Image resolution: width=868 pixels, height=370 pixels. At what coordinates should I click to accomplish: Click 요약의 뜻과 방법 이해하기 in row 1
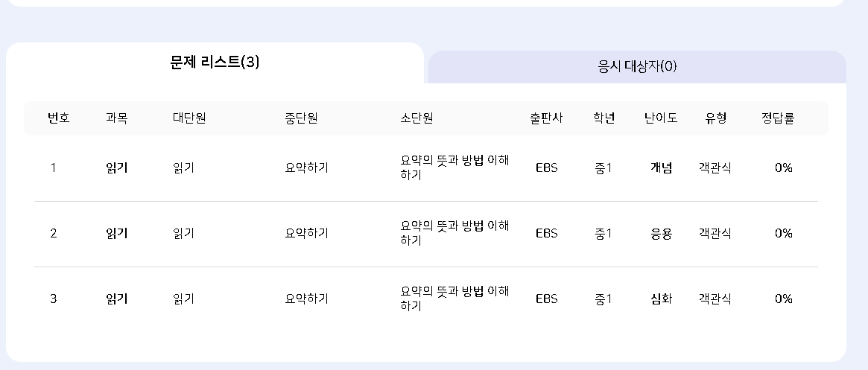pos(454,168)
